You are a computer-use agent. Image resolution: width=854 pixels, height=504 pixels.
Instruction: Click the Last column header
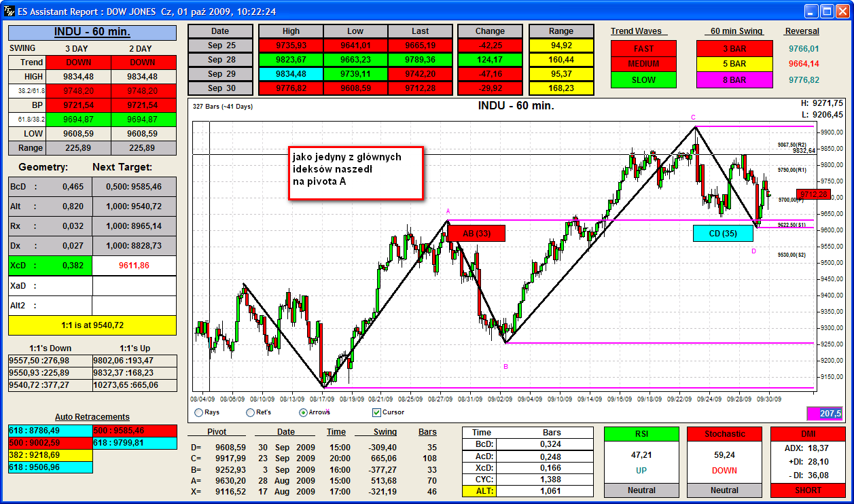point(420,31)
